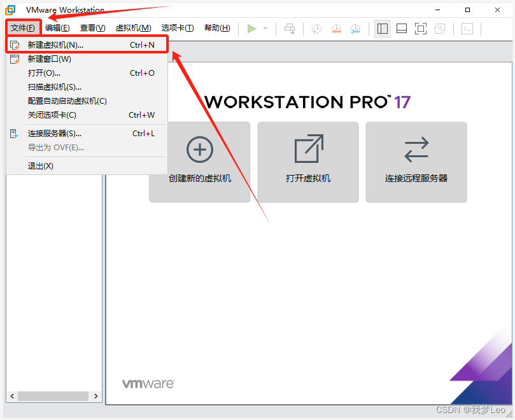Screen dimensions: 515x420
Task: Click the open VM arrow-box icon
Action: pos(309,148)
